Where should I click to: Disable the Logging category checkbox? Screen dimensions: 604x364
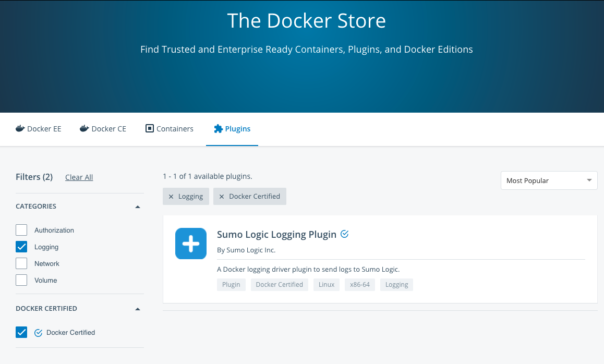pyautogui.click(x=21, y=247)
